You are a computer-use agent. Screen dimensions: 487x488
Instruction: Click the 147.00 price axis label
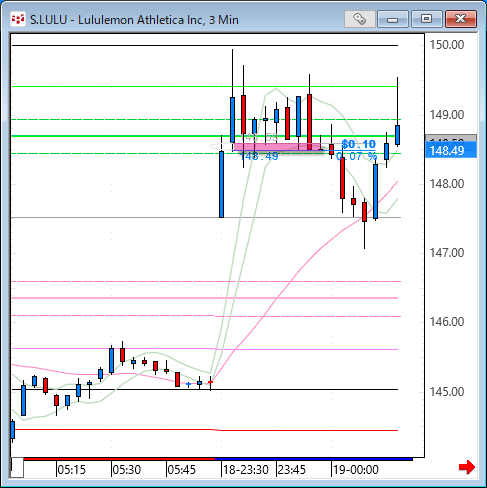pyautogui.click(x=447, y=253)
